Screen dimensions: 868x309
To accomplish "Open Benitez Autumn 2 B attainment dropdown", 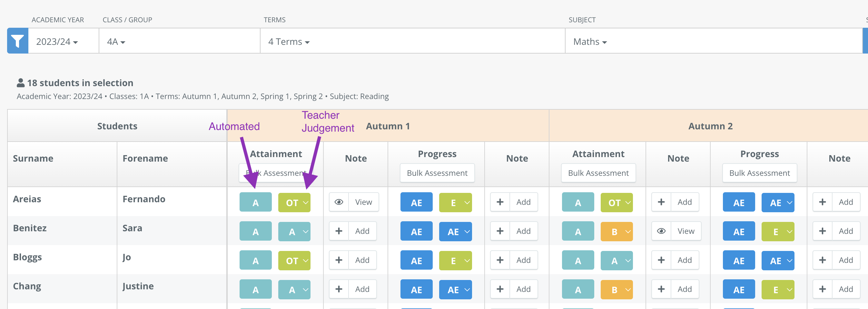I will 616,231.
